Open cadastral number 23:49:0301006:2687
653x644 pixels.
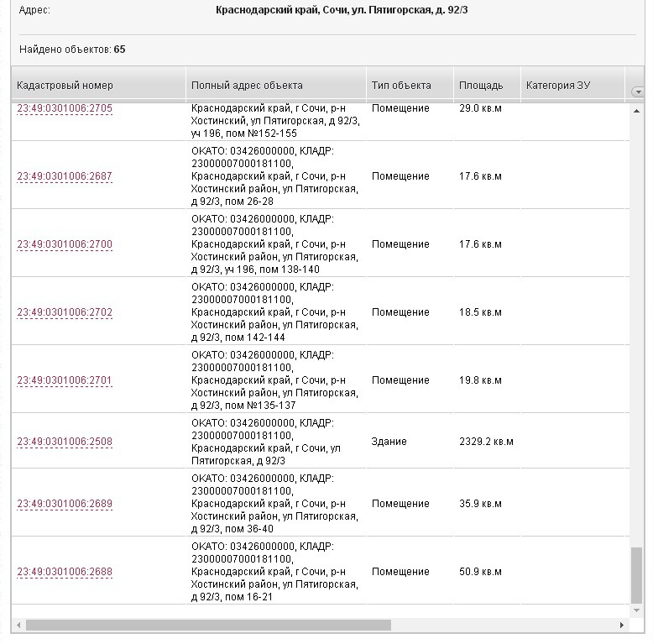pos(65,176)
